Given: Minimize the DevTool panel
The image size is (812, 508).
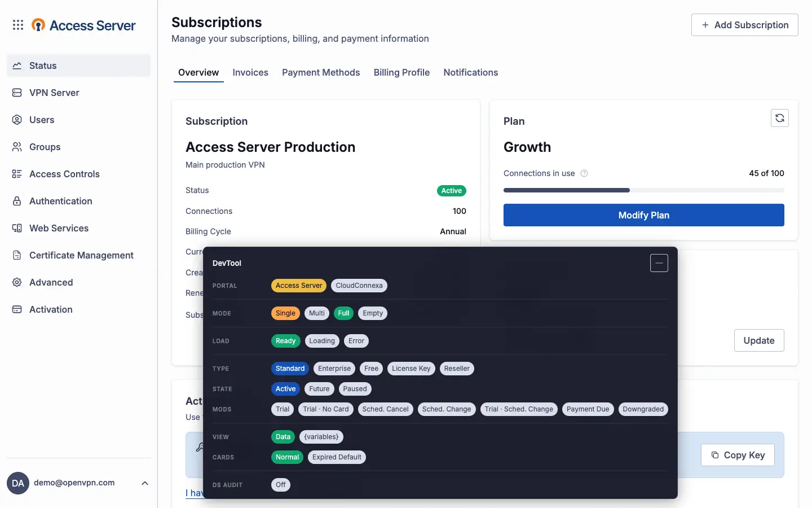Looking at the screenshot, I should coord(659,263).
